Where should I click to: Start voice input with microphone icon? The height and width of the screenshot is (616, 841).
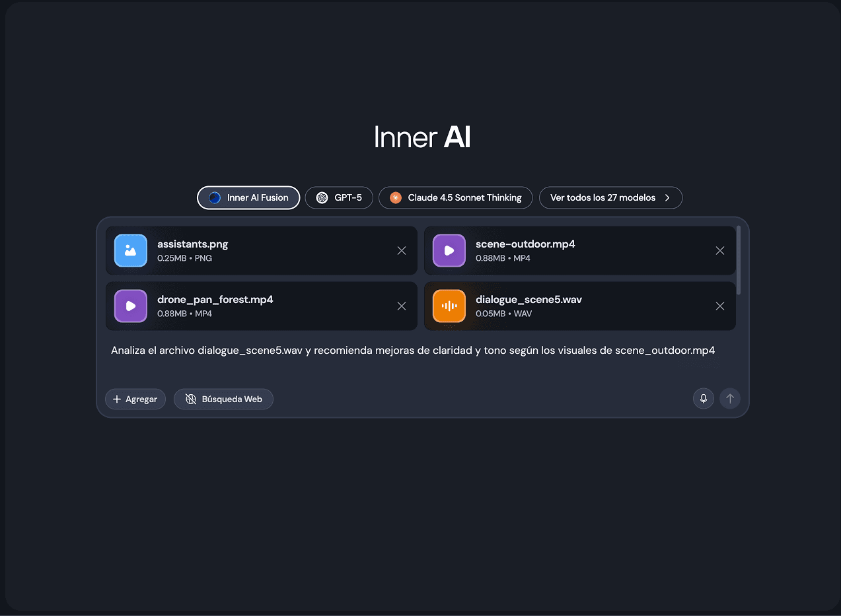[x=704, y=398]
